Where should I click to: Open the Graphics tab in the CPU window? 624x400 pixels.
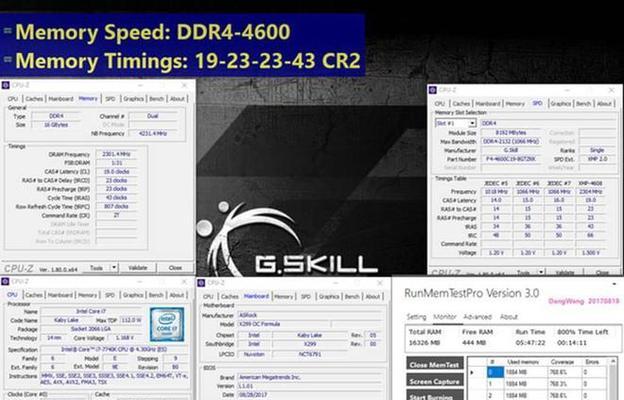(x=133, y=295)
